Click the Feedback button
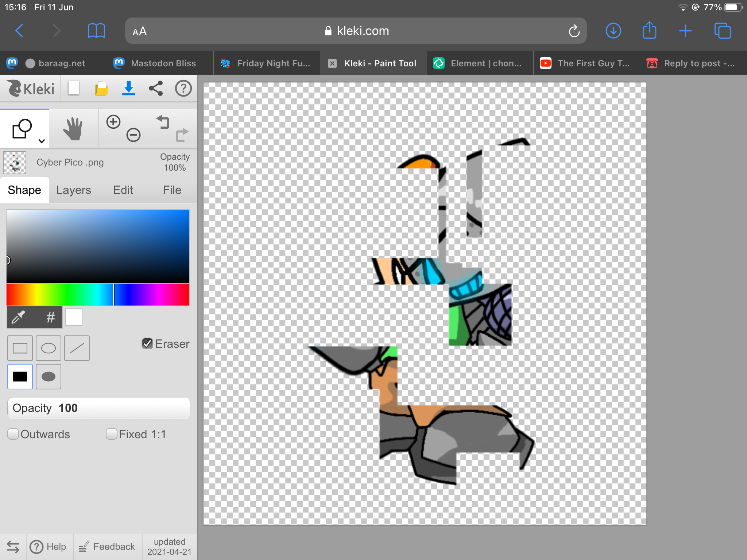 pyautogui.click(x=107, y=547)
